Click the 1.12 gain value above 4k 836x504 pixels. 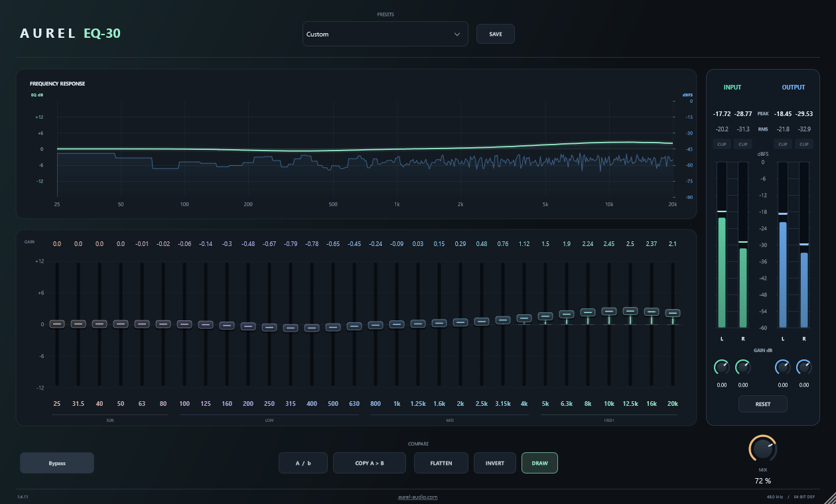coord(524,244)
